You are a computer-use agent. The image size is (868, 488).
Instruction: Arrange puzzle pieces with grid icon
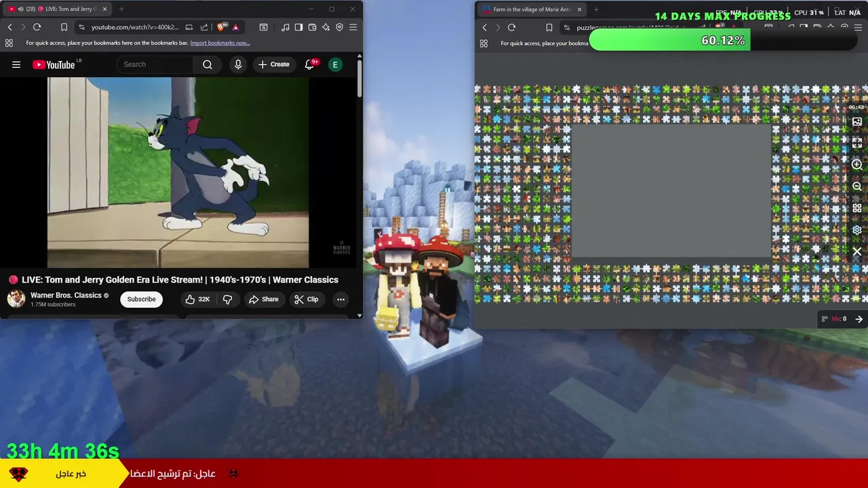pos(857,208)
